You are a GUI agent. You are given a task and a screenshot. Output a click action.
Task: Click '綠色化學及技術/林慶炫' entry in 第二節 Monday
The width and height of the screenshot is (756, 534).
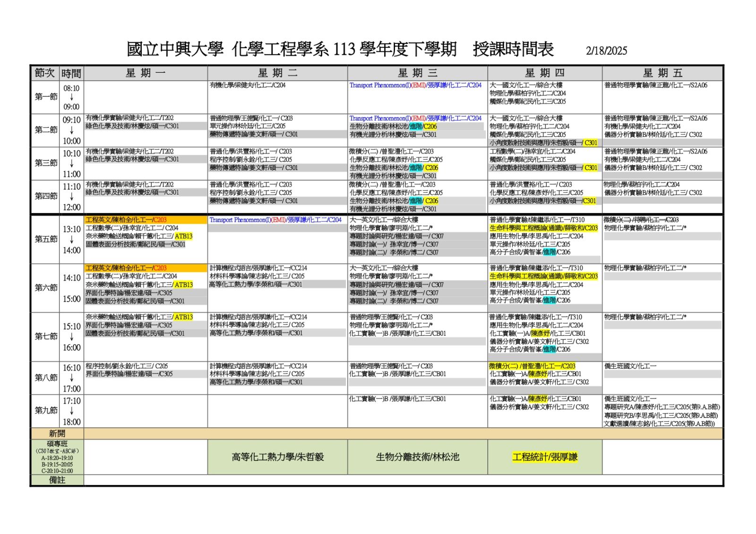click(x=132, y=127)
